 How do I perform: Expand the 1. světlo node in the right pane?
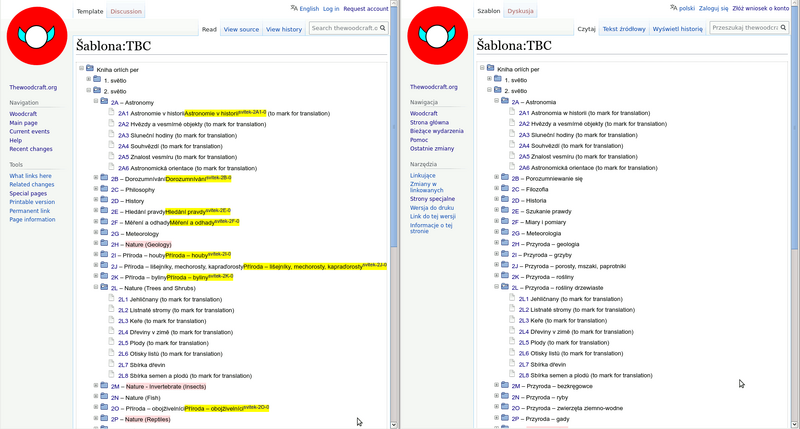[x=489, y=79]
